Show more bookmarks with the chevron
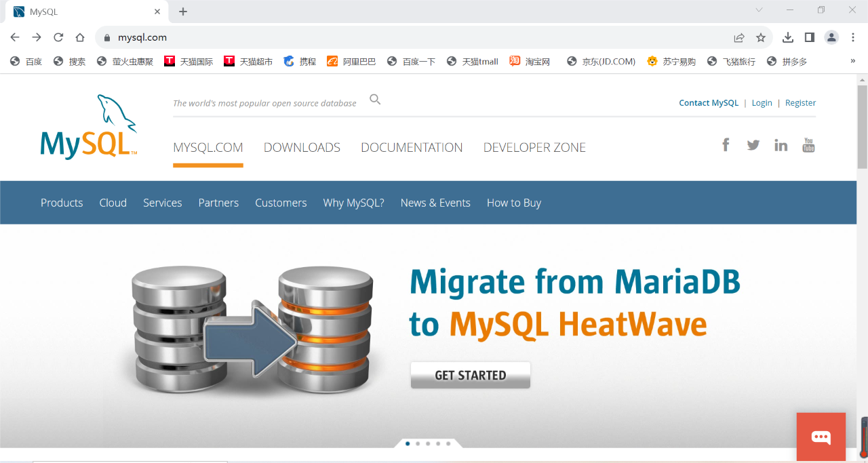The width and height of the screenshot is (868, 463). point(852,61)
